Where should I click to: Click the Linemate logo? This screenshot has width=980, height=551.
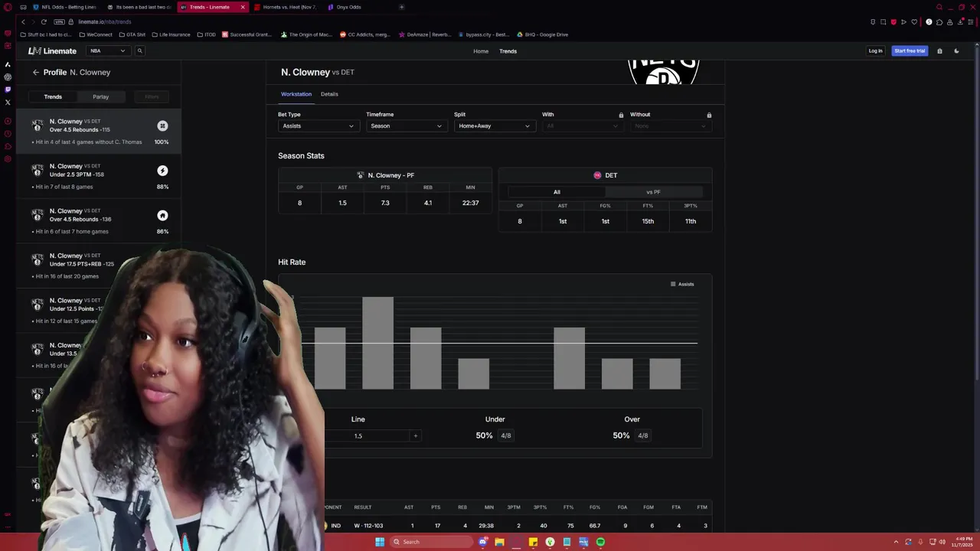52,51
